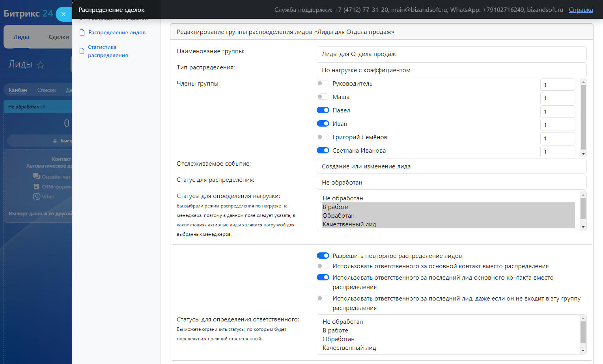This screenshot has width=603, height=364.
Task: Click document icon beside Распределение лидов
Action: point(82,32)
